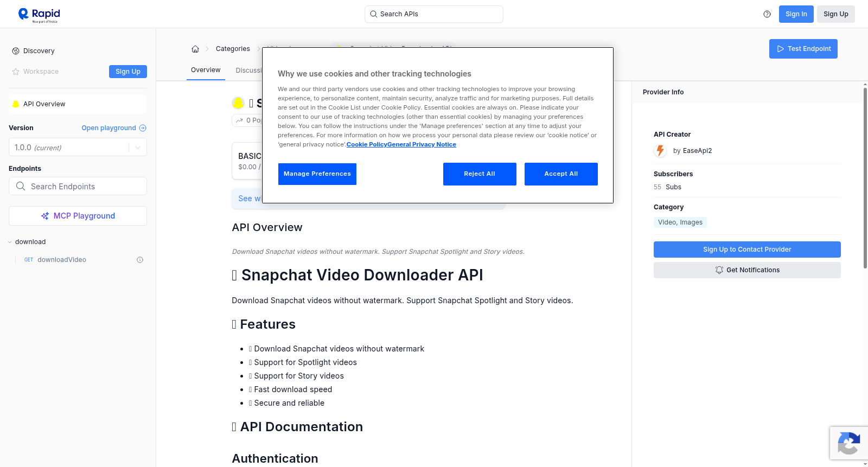Switch to the Discussions tab
Viewport: 868px width, 467px height.
click(249, 71)
